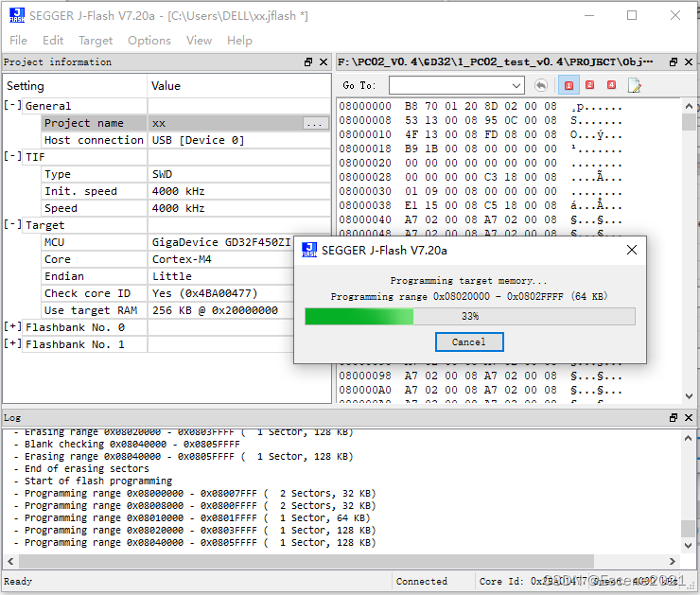Screen dimensions: 700x595
Task: Undock the data file hex panel
Action: pos(674,62)
